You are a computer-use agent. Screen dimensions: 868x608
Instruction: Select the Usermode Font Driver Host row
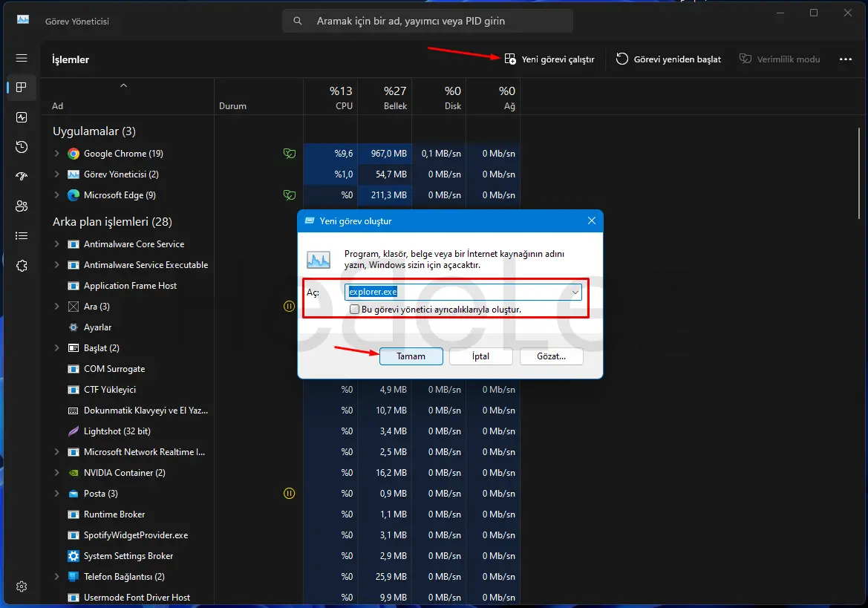pyautogui.click(x=281, y=598)
